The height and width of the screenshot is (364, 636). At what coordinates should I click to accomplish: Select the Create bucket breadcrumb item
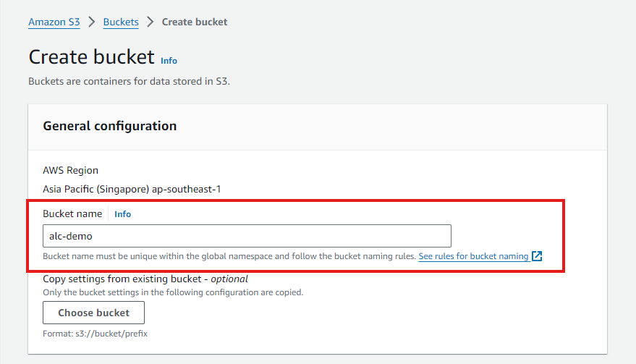(194, 22)
